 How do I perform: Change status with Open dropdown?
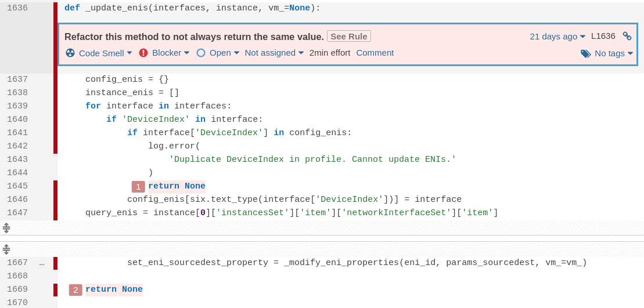pyautogui.click(x=224, y=53)
